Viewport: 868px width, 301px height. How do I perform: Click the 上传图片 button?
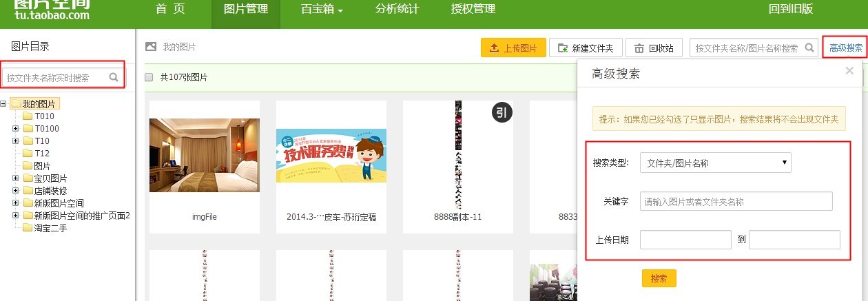point(513,48)
